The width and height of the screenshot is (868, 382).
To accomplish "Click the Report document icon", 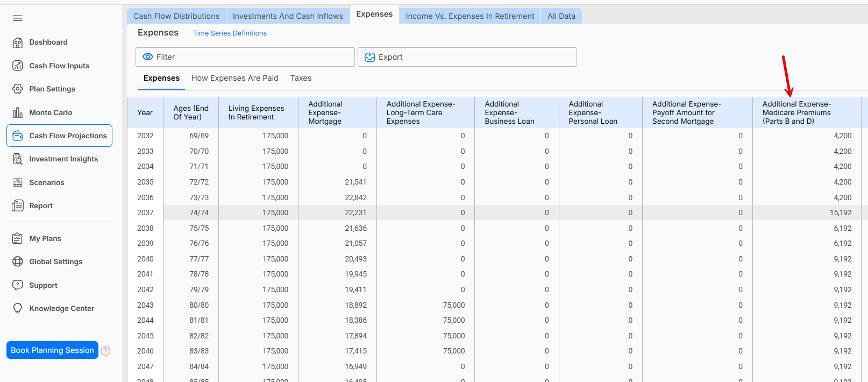I will [18, 206].
